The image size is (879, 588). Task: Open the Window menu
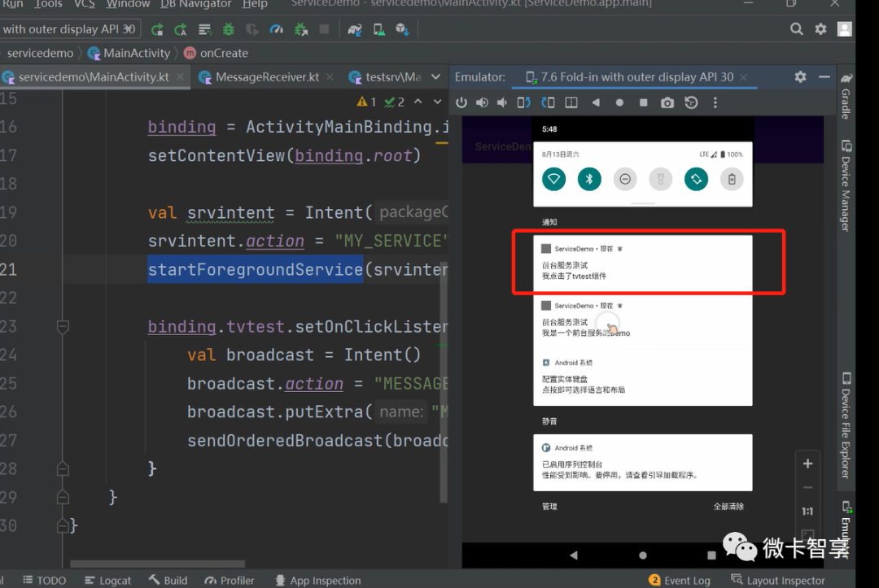[128, 5]
